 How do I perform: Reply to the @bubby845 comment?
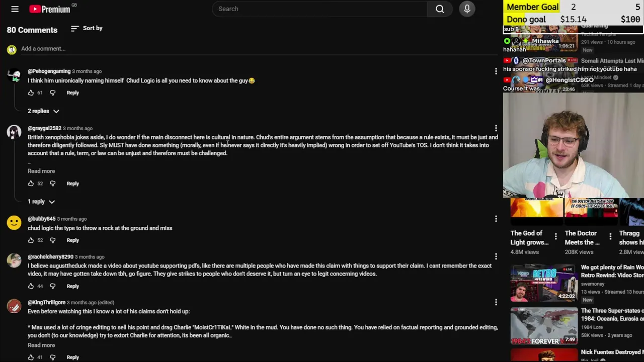point(72,240)
